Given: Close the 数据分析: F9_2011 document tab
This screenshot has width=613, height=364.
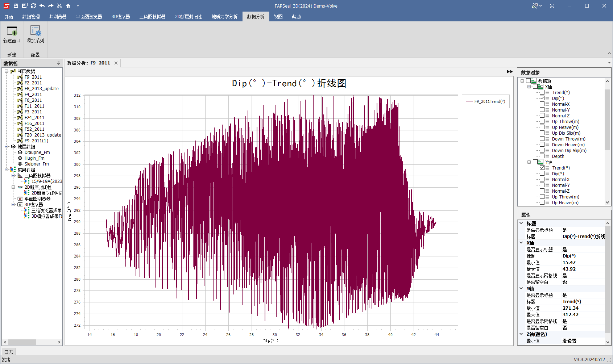Looking at the screenshot, I should [116, 63].
